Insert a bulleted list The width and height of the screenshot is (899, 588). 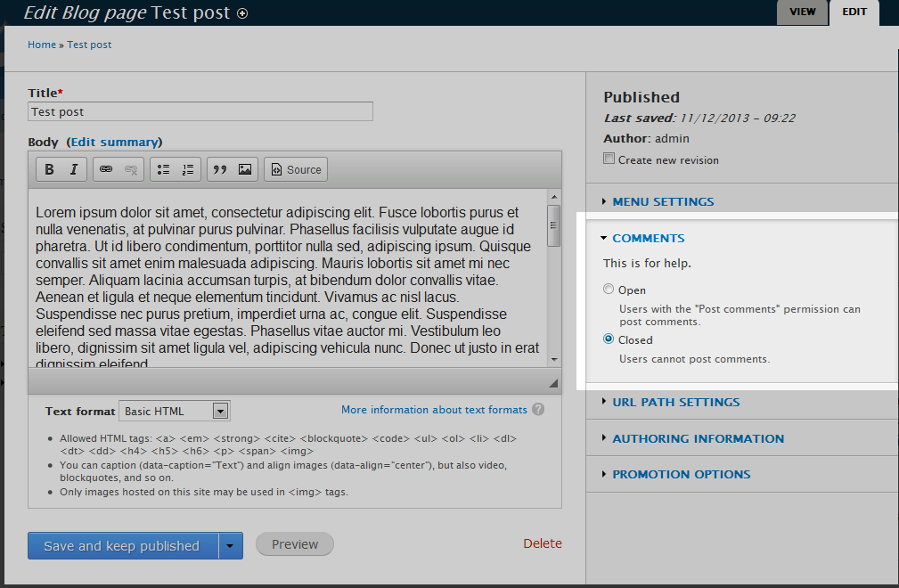point(163,169)
